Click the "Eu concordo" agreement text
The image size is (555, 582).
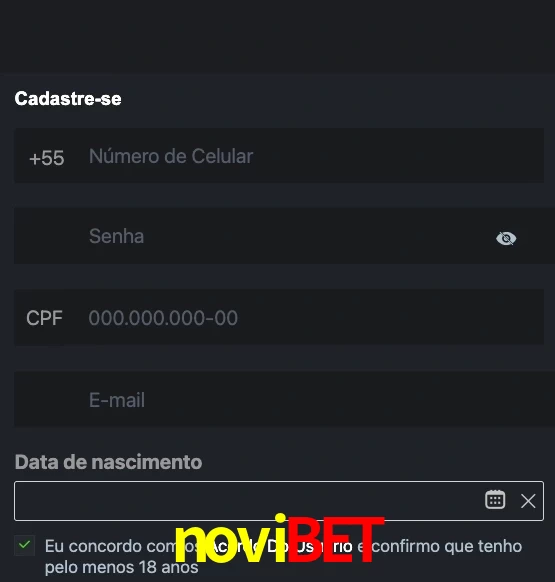click(x=93, y=546)
